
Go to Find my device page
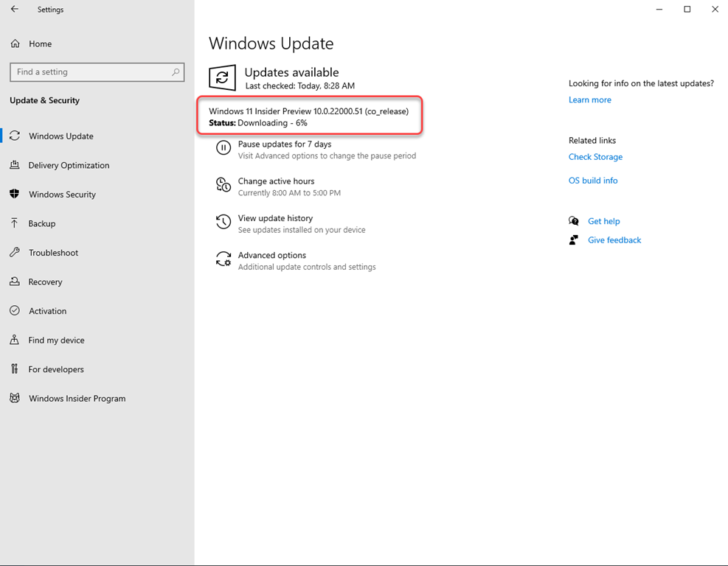(x=56, y=340)
